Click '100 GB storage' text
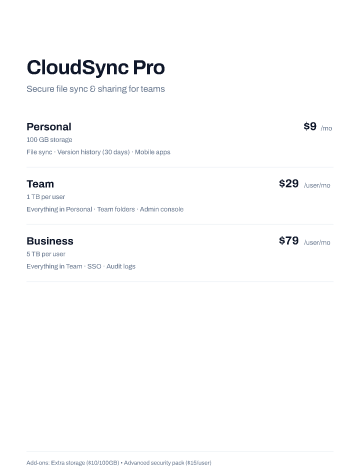This screenshot has height=466, width=360. tap(49, 140)
